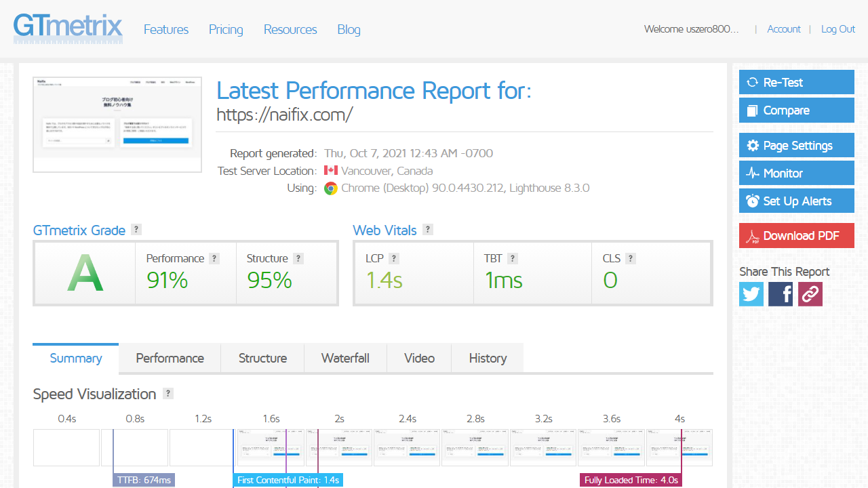Click the Compare button
The height and width of the screenshot is (488, 868).
pos(797,110)
